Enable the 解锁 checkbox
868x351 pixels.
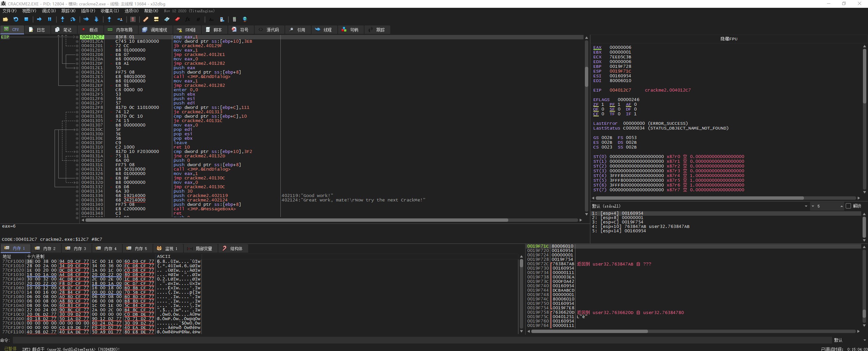point(848,206)
